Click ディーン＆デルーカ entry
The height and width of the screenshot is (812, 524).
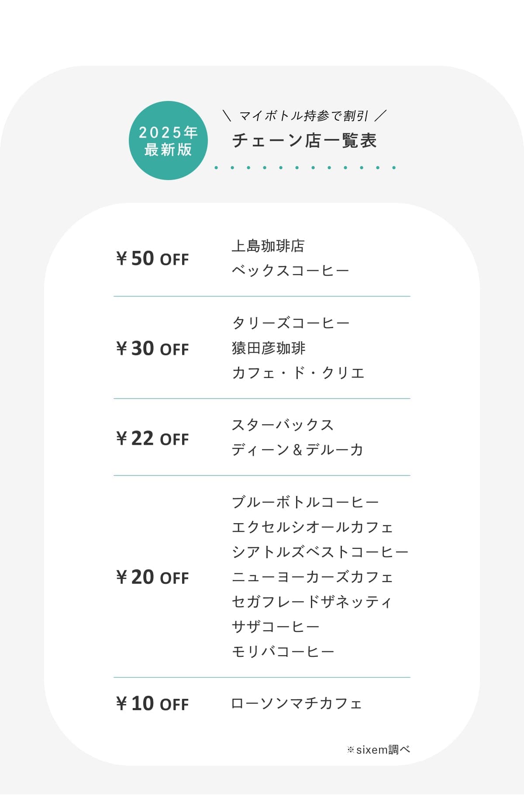click(x=297, y=450)
